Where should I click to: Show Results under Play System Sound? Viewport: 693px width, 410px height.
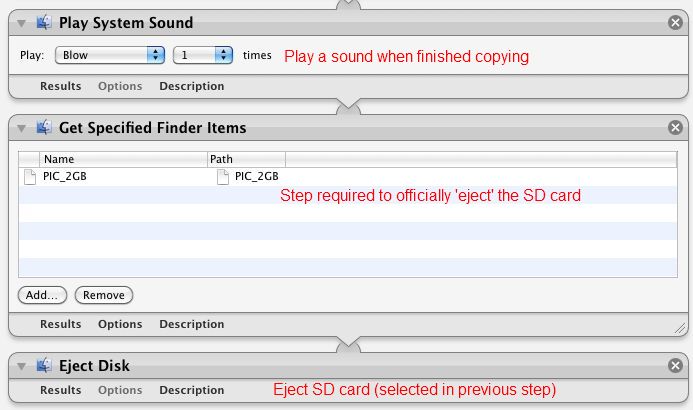pyautogui.click(x=61, y=86)
